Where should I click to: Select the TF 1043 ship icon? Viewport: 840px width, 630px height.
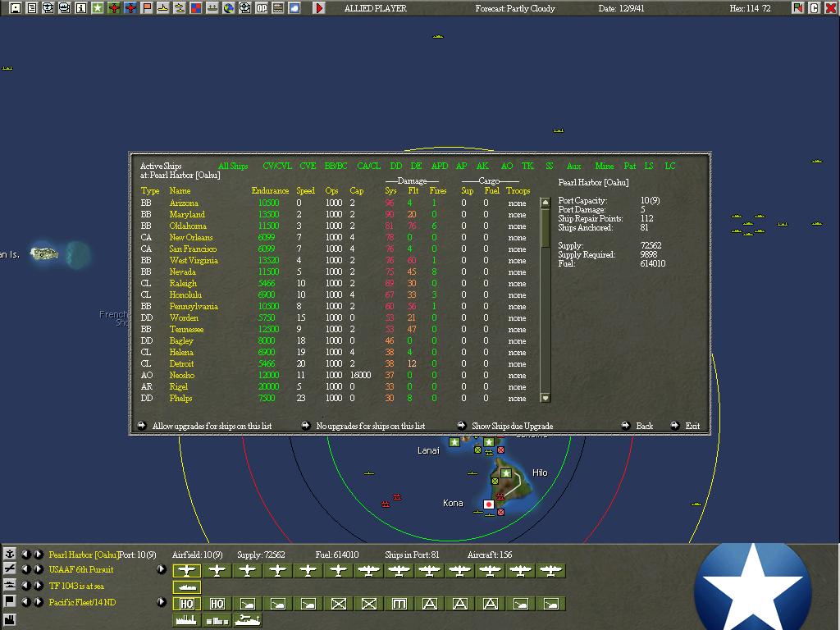(x=187, y=587)
